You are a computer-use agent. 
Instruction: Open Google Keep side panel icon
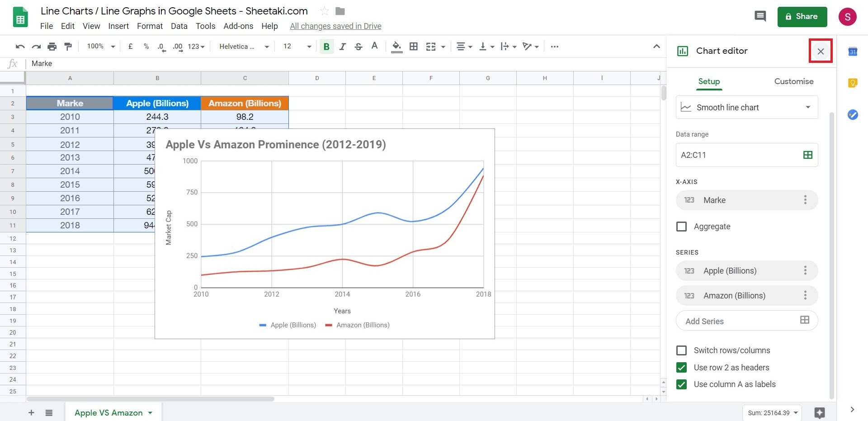(x=853, y=83)
